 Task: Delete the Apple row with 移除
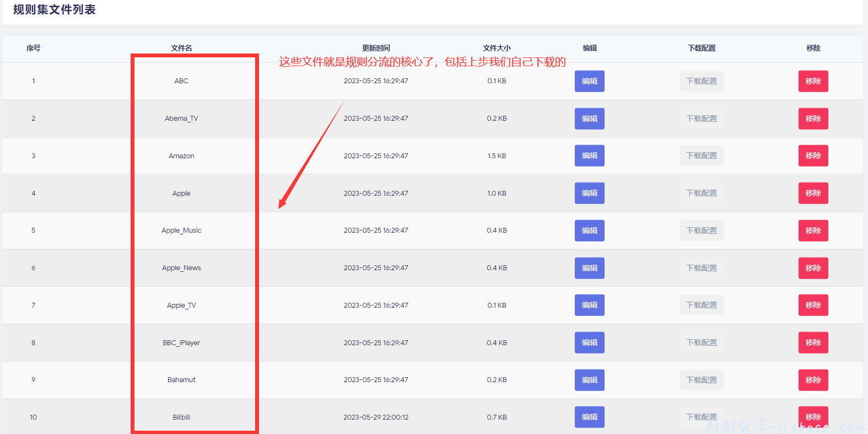(813, 193)
